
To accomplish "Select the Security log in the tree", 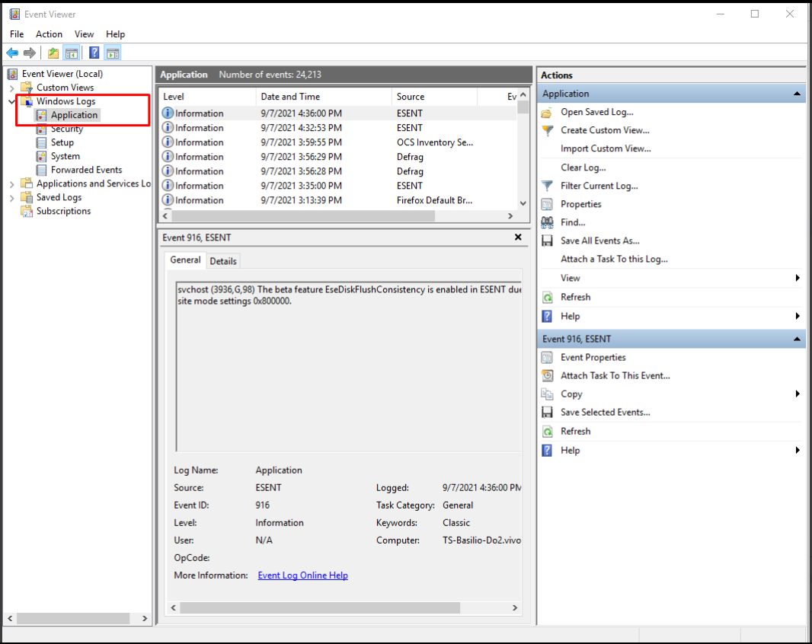I will coord(65,128).
